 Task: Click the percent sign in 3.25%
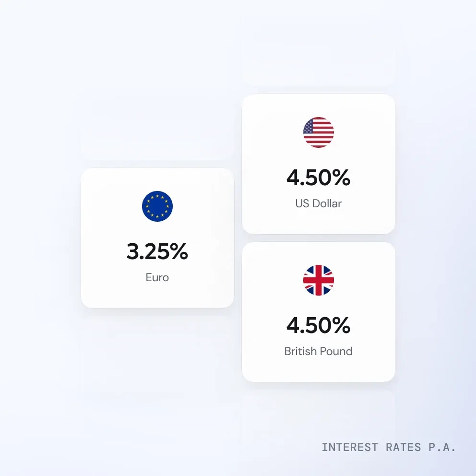pyautogui.click(x=178, y=251)
